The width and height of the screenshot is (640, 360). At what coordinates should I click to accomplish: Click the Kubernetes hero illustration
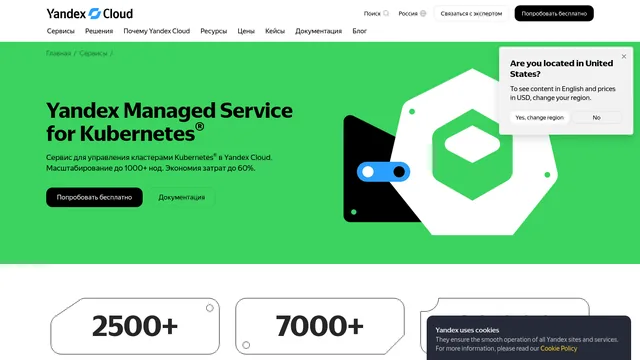click(x=451, y=152)
